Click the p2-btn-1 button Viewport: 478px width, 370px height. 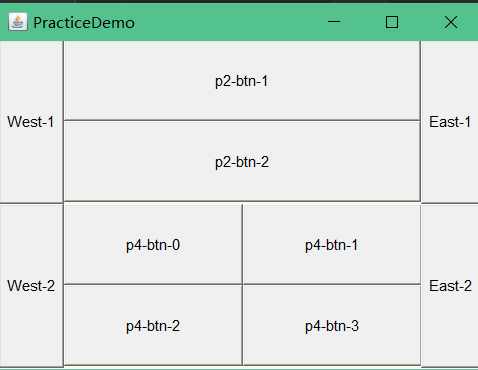(x=242, y=81)
